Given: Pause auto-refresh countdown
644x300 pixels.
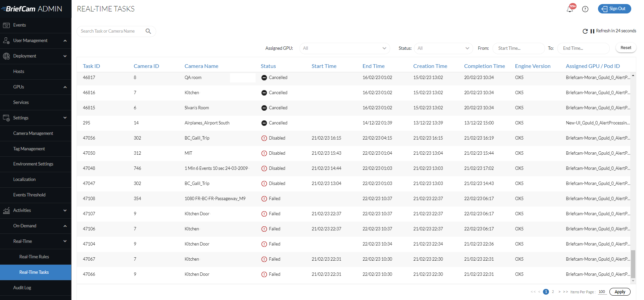Looking at the screenshot, I should [x=592, y=31].
